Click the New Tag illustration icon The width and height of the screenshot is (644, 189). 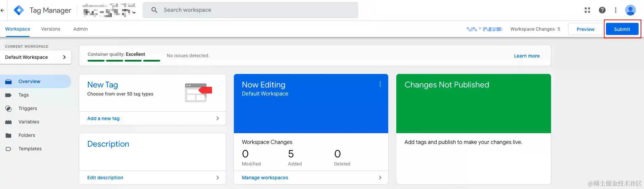pyautogui.click(x=198, y=93)
